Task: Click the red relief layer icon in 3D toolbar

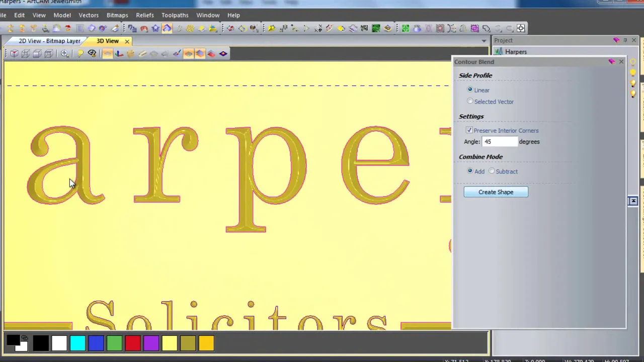Action: click(x=211, y=53)
